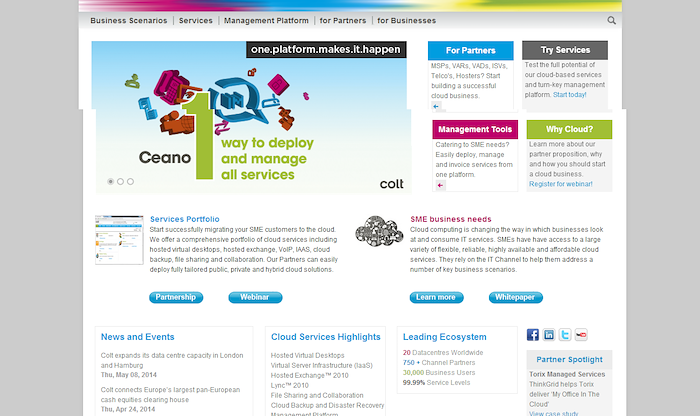Click the cloud icon beside SME business needs
Image resolution: width=700 pixels, height=416 pixels.
[379, 231]
